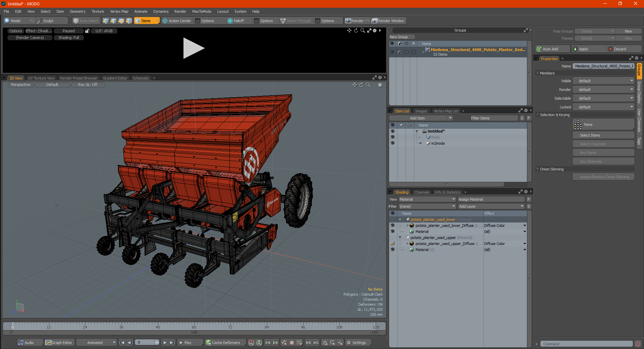Toggle Action Center Options checkbox
Screen dimensions: 644x349
click(198, 21)
